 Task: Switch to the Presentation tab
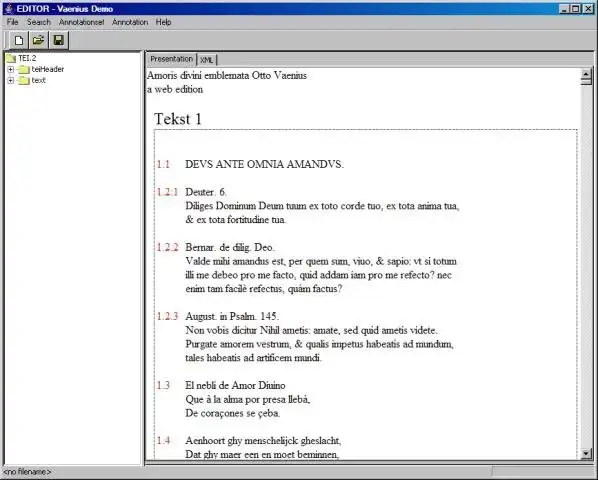171,59
